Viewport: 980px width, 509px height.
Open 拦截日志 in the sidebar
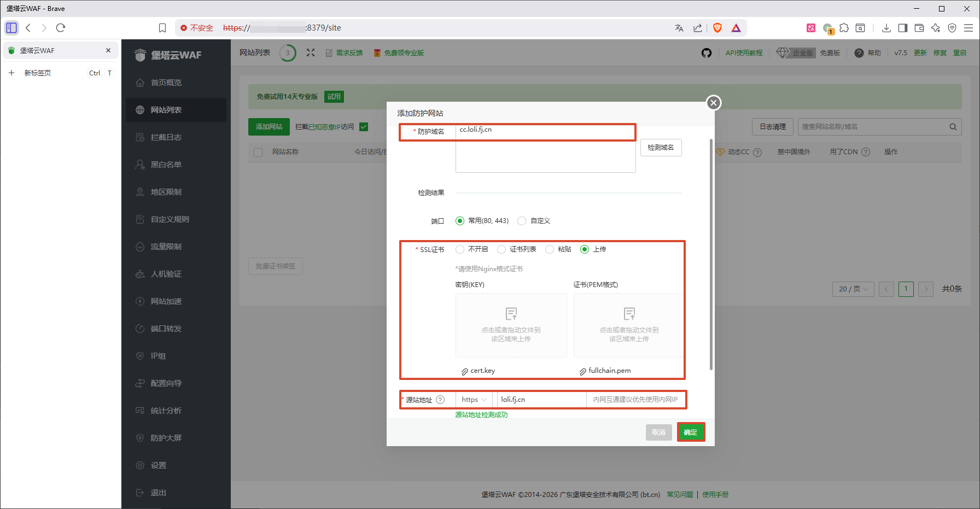pos(176,137)
